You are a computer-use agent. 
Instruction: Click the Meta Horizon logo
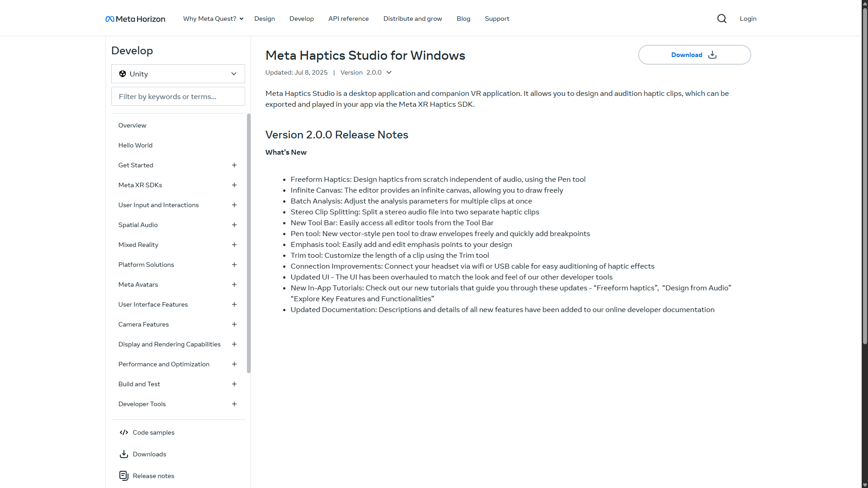[135, 19]
